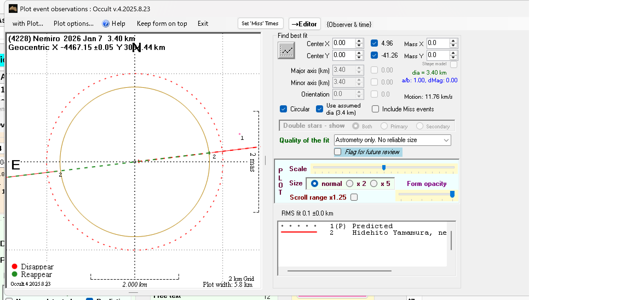This screenshot has width=644, height=300.
Task: Decrease Mass Y with down spinner arrow
Action: [453, 58]
